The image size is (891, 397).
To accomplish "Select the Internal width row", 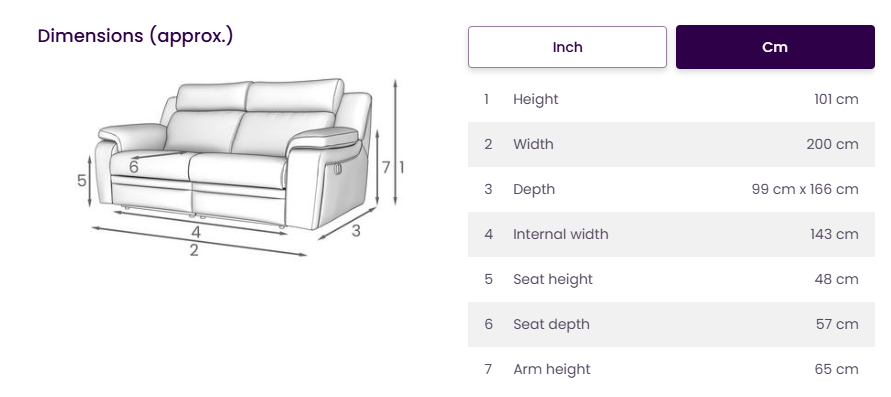I will (671, 234).
